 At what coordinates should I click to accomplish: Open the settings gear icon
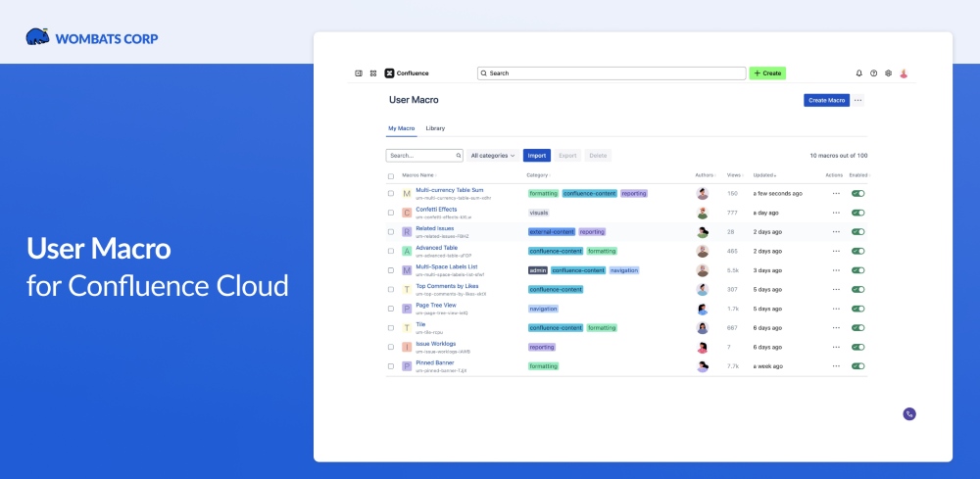[x=888, y=73]
